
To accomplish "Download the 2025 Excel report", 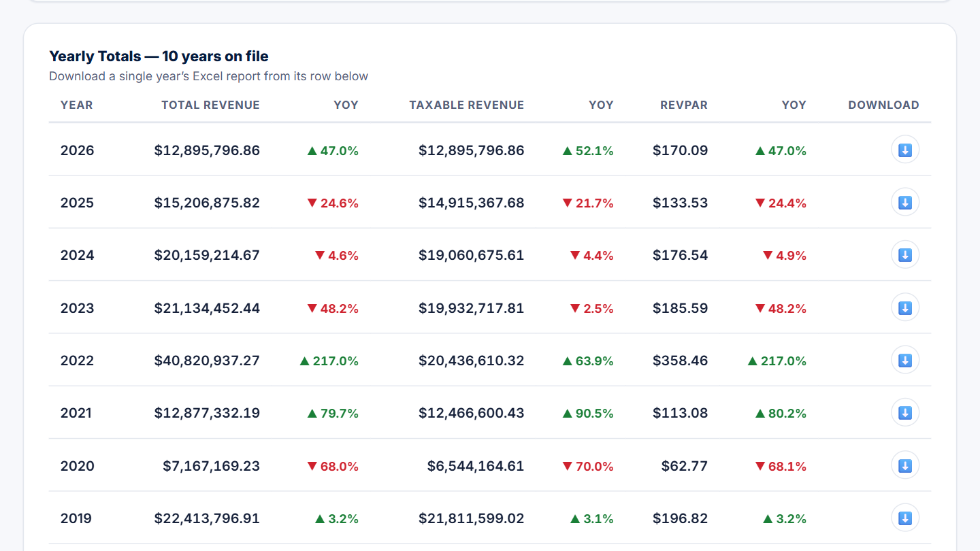I will (905, 203).
